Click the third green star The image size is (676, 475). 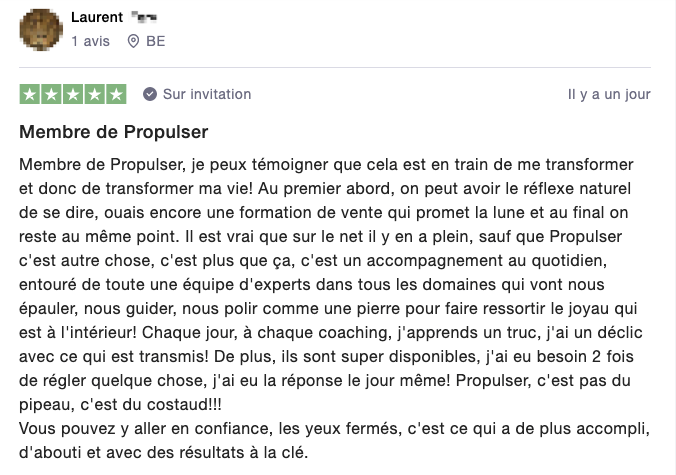tap(73, 94)
